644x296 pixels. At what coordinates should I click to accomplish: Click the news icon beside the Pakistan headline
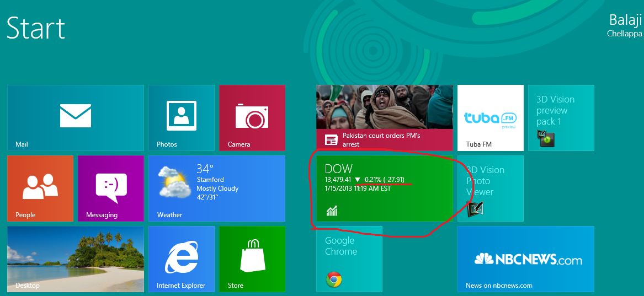[x=332, y=140]
